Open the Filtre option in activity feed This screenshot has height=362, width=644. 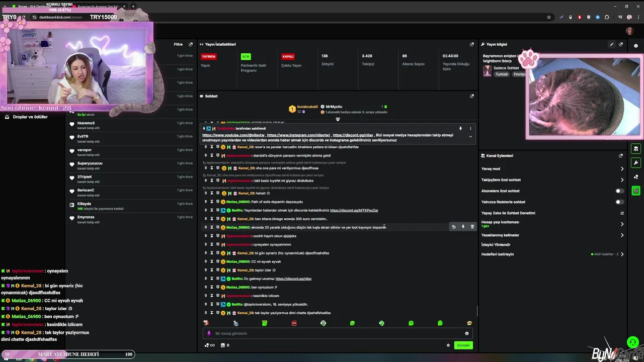[178, 44]
